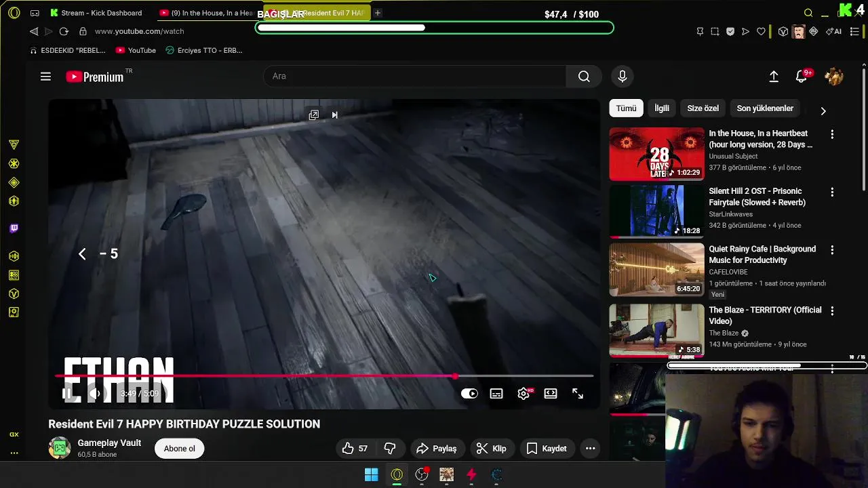Click the Paylaş share button
The height and width of the screenshot is (488, 868).
(436, 449)
